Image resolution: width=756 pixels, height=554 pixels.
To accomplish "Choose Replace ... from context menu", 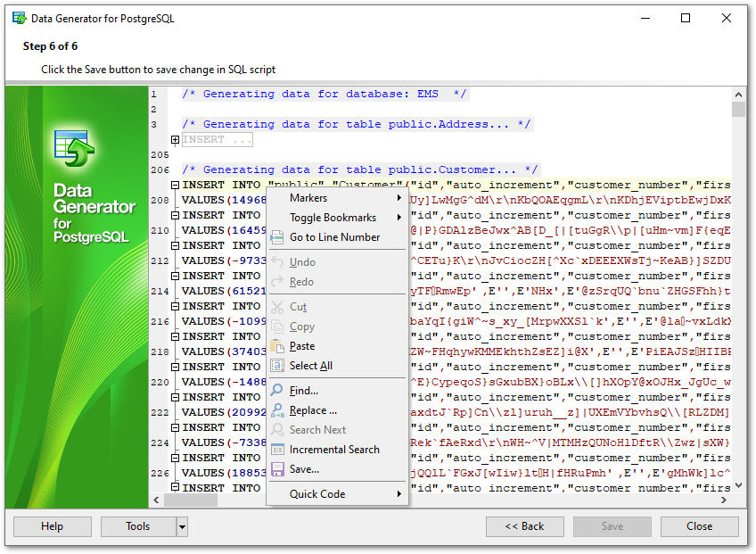I will (338, 410).
